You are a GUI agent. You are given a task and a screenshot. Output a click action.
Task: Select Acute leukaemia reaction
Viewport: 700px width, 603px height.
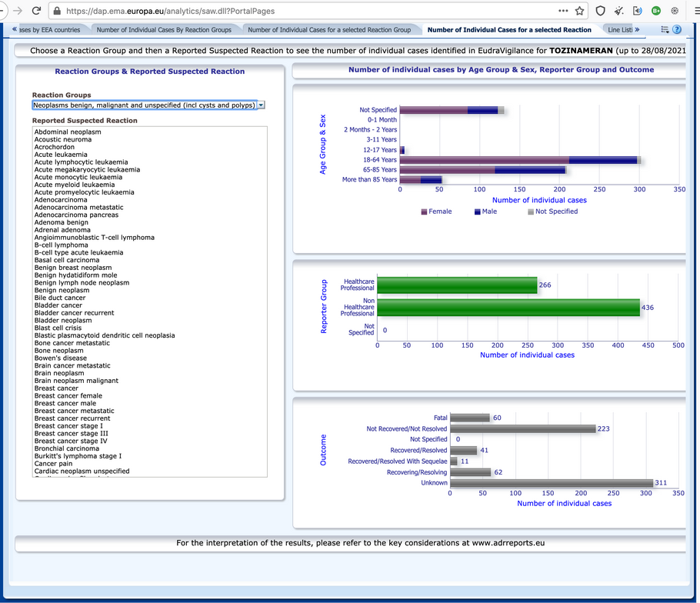coord(61,155)
